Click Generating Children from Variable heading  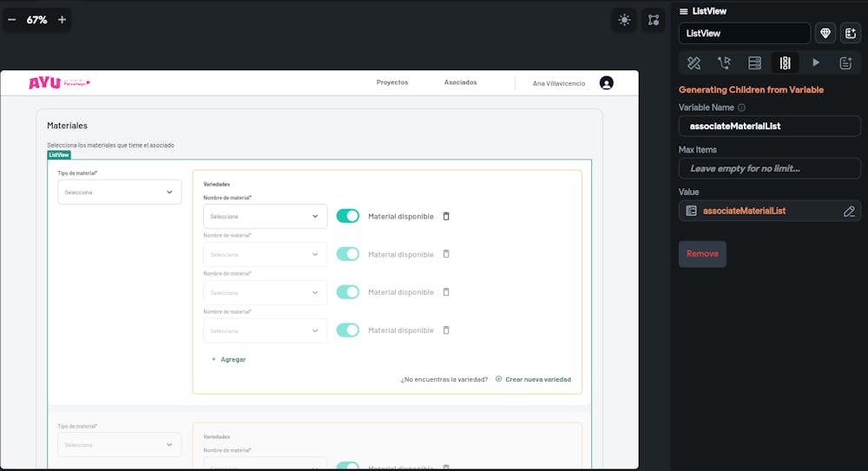tap(751, 89)
